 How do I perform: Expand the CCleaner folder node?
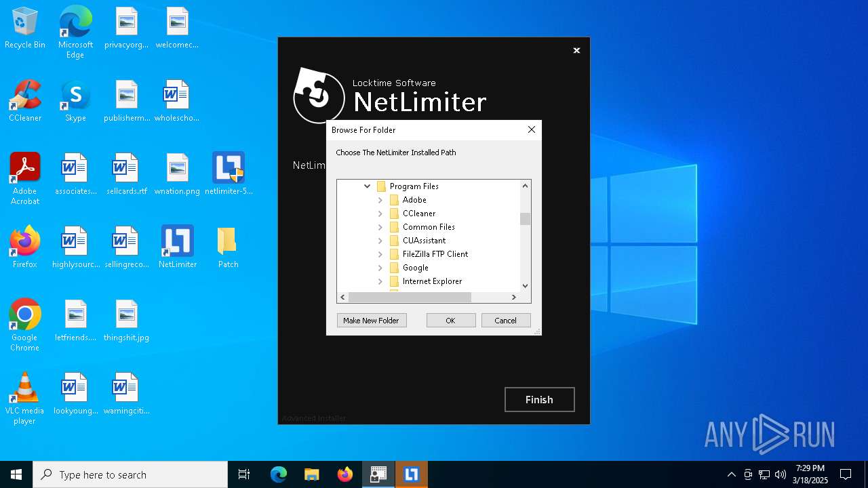[380, 213]
